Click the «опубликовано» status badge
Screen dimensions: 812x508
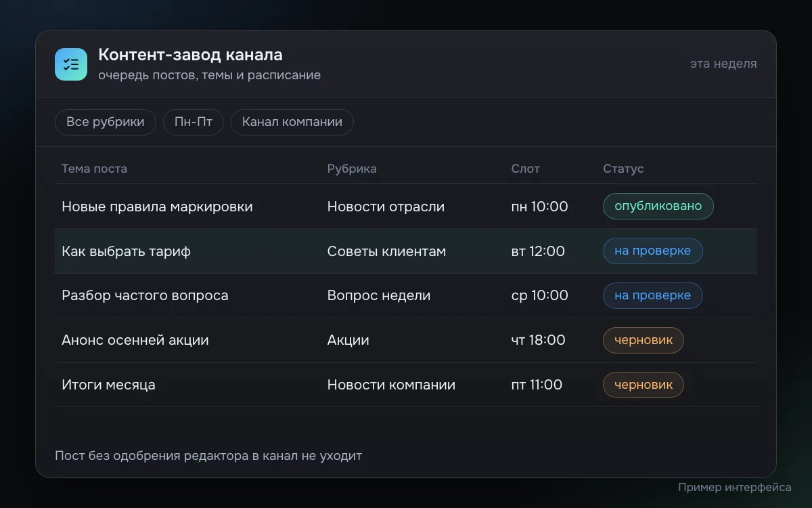(x=658, y=207)
